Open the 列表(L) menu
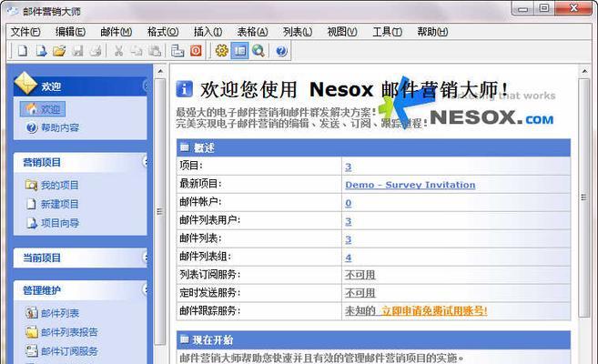 [298, 32]
